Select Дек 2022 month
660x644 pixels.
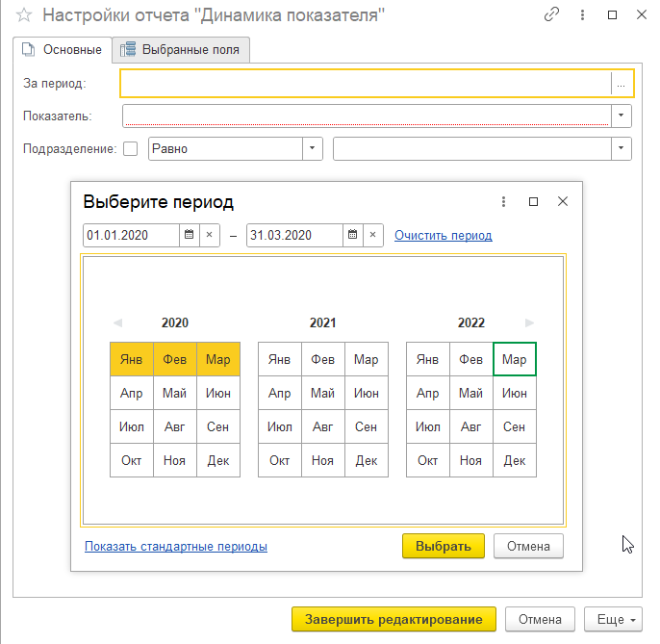515,460
